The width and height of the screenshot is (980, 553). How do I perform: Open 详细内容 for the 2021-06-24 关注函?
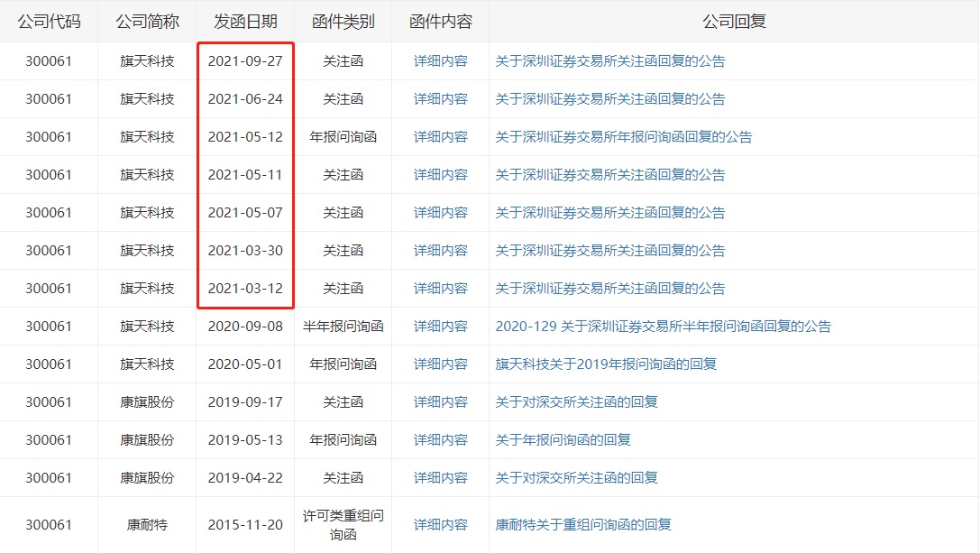pyautogui.click(x=439, y=99)
